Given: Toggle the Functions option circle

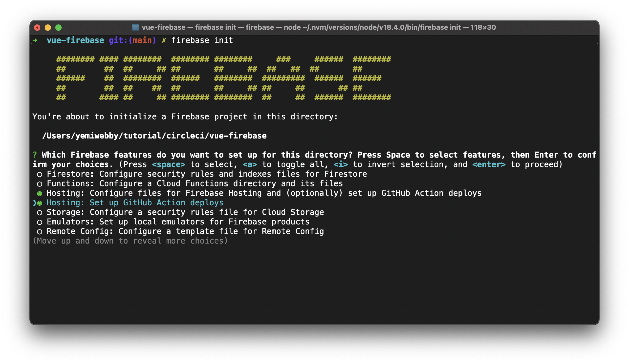Looking at the screenshot, I should pyautogui.click(x=40, y=184).
